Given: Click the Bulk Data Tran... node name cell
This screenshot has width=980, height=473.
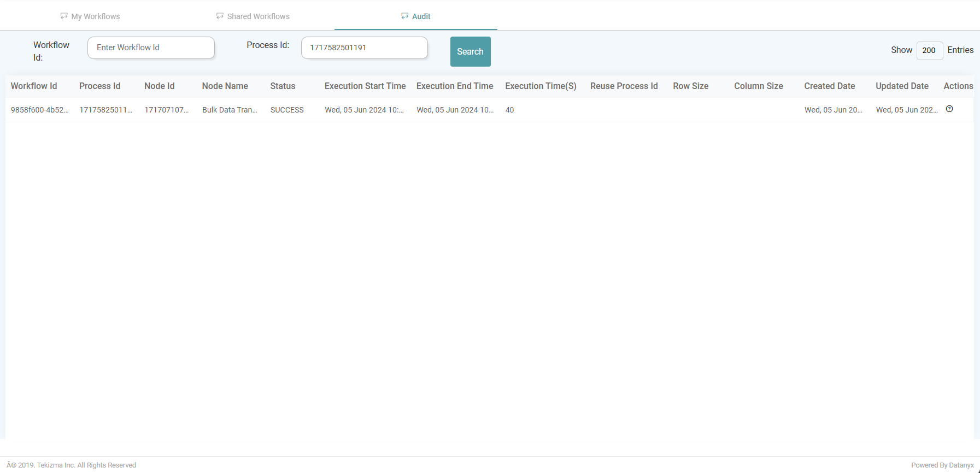Looking at the screenshot, I should pyautogui.click(x=230, y=110).
